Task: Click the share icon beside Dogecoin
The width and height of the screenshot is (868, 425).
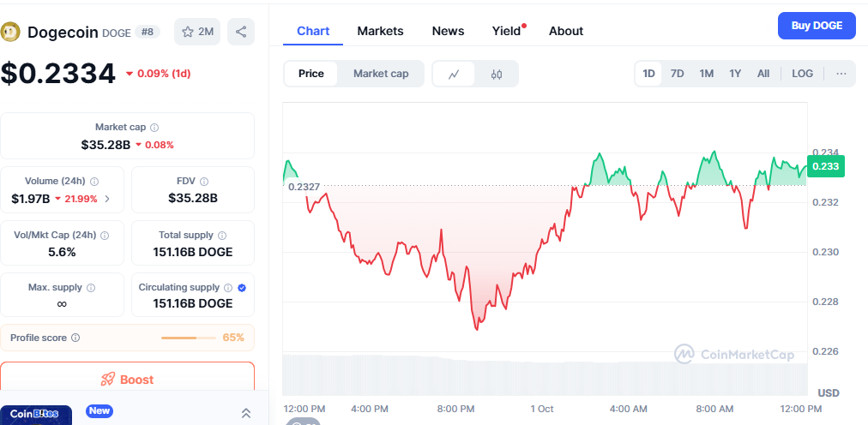Action: 241,32
